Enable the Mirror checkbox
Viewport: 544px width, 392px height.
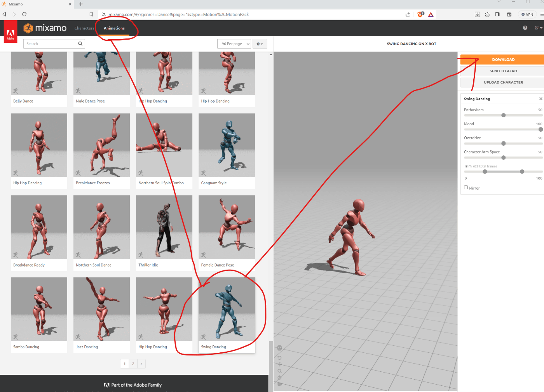tap(466, 187)
